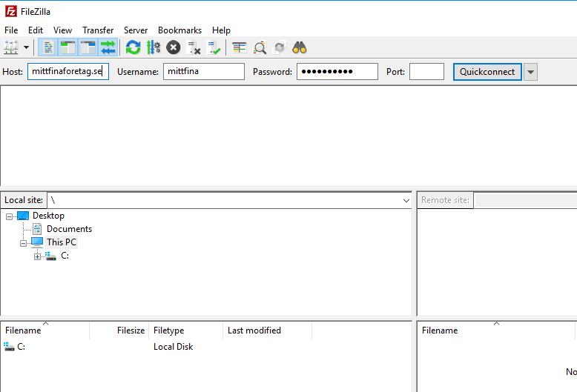Select C: drive in the local tree
The width and height of the screenshot is (577, 392).
point(65,256)
